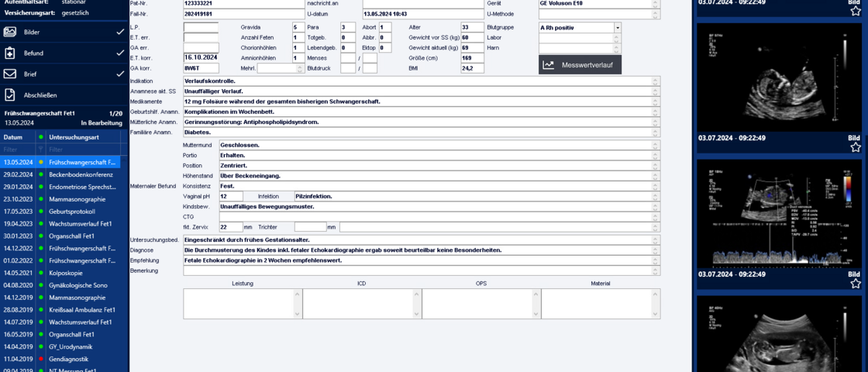Select Wachstumsverlauf Fet1 of 19.04.2023

[x=60, y=224]
